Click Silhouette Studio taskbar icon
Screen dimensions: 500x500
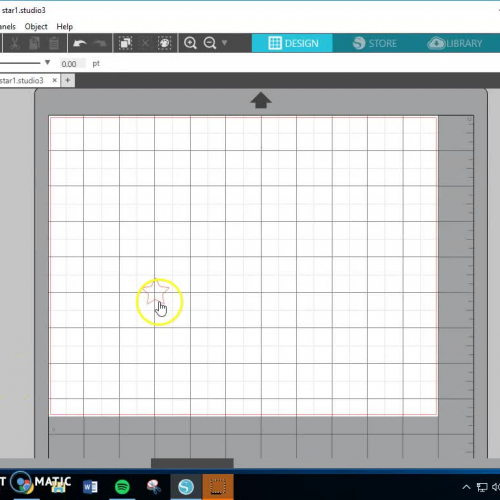[x=186, y=487]
